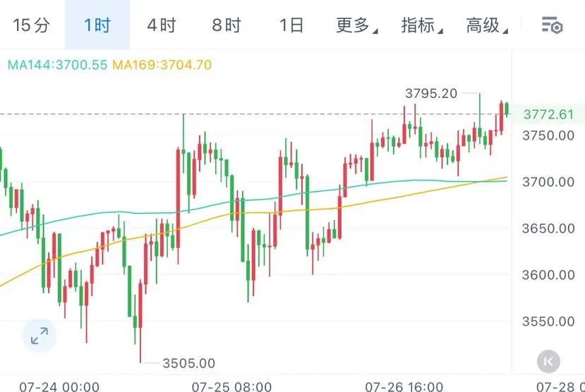The image size is (585, 392).
Task: Tap the round gray K icon
Action: [548, 362]
